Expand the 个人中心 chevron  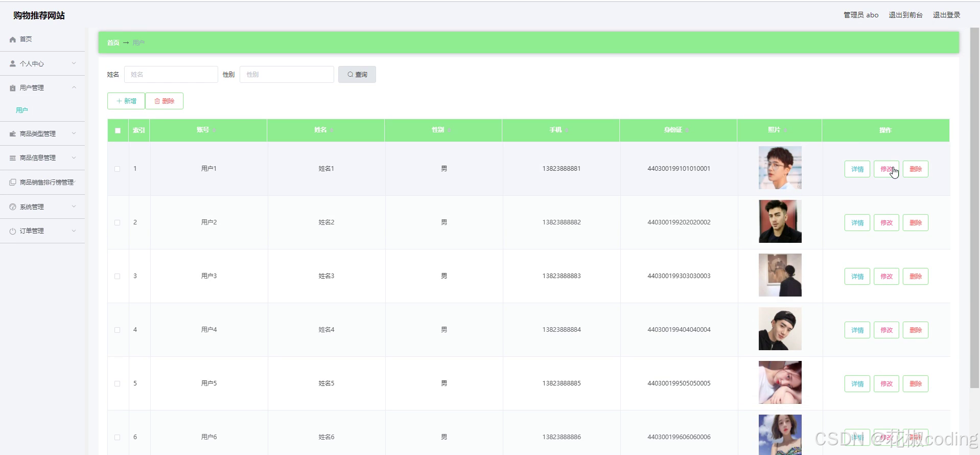(74, 63)
